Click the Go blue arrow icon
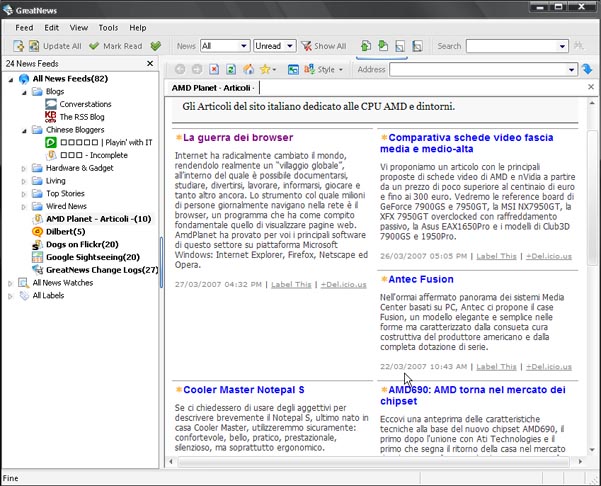 pyautogui.click(x=587, y=69)
